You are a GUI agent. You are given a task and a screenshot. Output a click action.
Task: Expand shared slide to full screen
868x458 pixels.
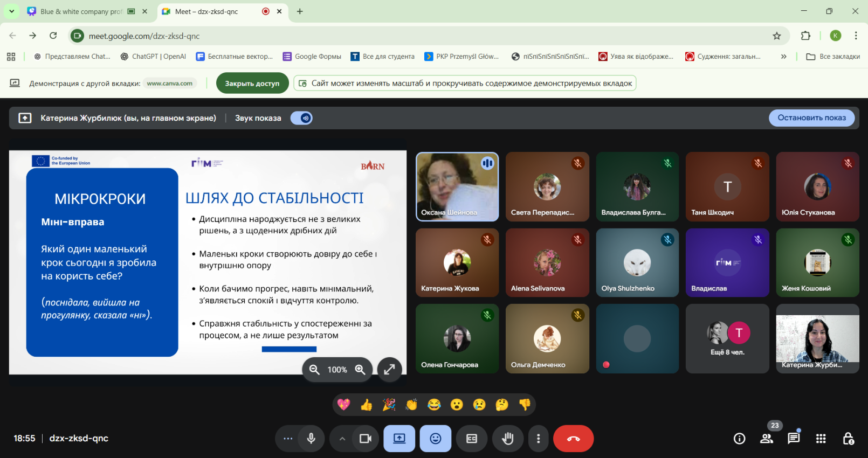pyautogui.click(x=389, y=370)
